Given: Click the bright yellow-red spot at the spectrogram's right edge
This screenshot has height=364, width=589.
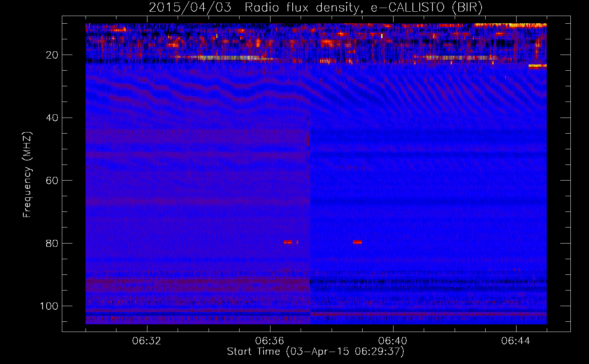Looking at the screenshot, I should (537, 66).
